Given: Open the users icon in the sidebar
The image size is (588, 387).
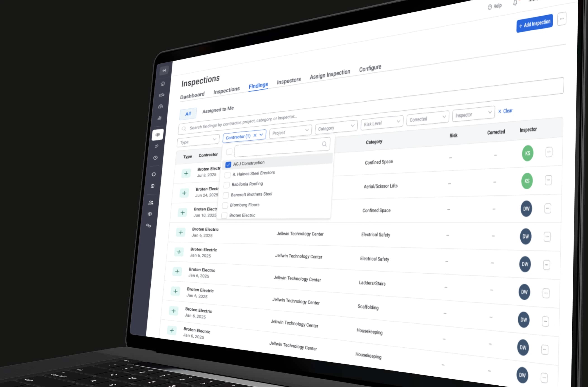Looking at the screenshot, I should pyautogui.click(x=151, y=203).
